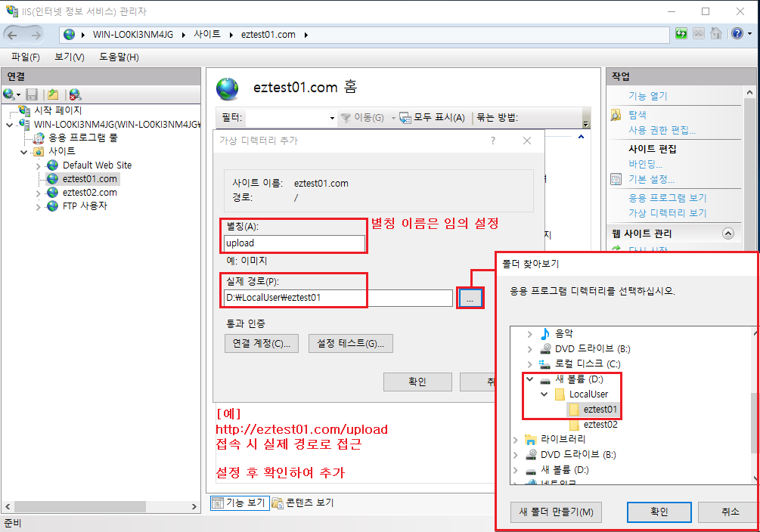The height and width of the screenshot is (532, 760).
Task: Click the delete connection icon in the Connections toolbar
Action: tap(75, 94)
